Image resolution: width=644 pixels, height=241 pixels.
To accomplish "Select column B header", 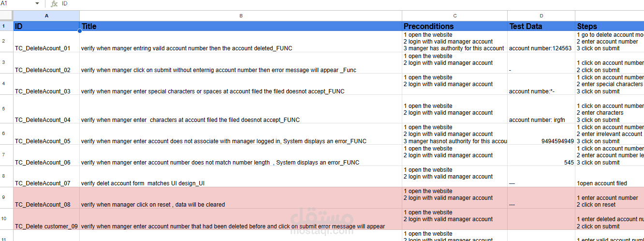I will [241, 16].
